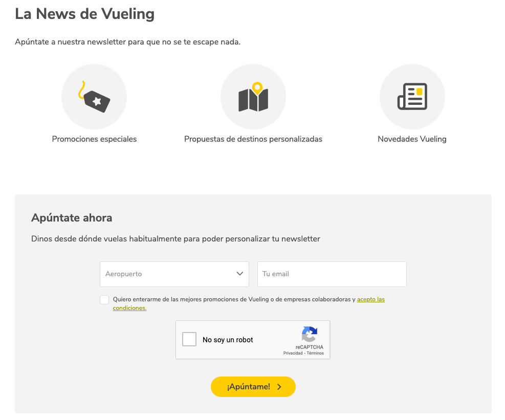Click the 'Apúntate ahora' heading
This screenshot has width=505, height=420.
point(72,218)
